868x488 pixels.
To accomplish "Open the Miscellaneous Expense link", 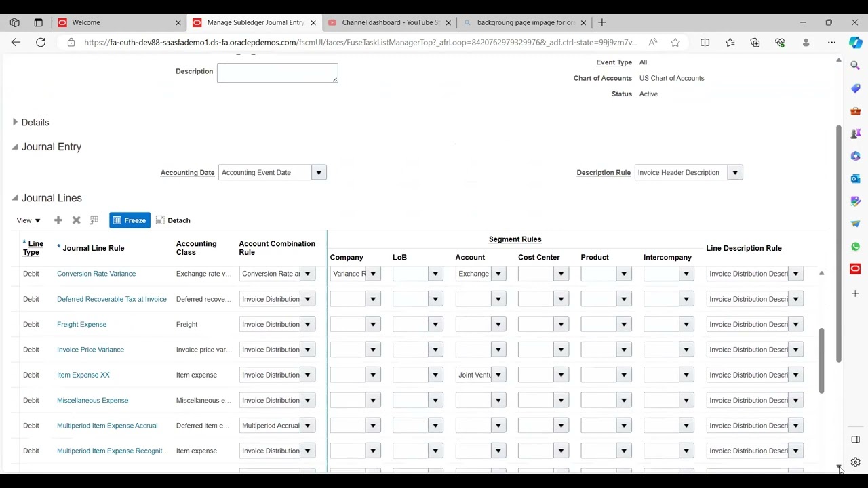I will [x=92, y=400].
